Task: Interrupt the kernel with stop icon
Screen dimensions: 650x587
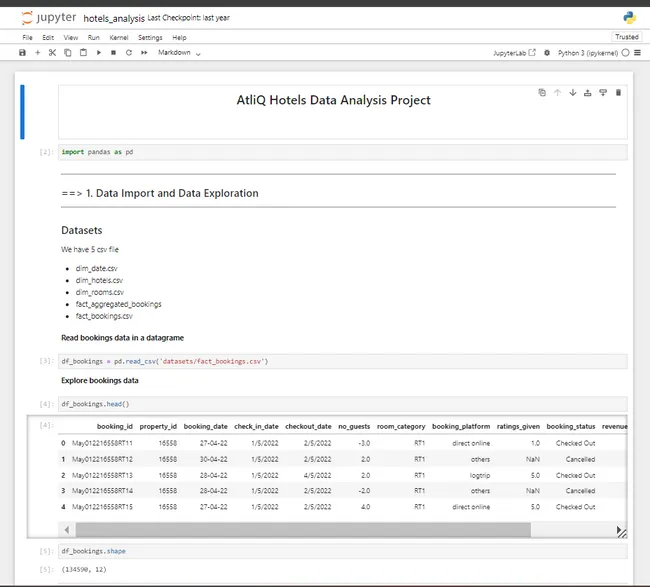Action: [x=114, y=53]
